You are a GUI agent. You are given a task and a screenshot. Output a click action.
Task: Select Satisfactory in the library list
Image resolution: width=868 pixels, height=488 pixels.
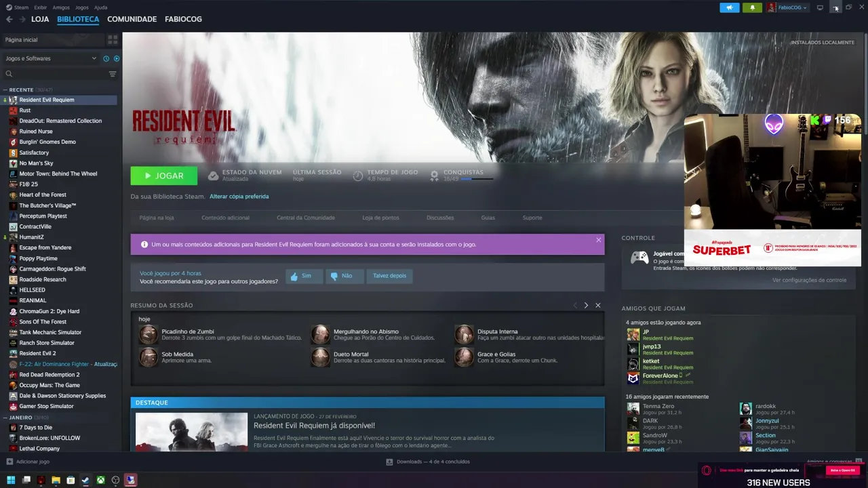(34, 152)
